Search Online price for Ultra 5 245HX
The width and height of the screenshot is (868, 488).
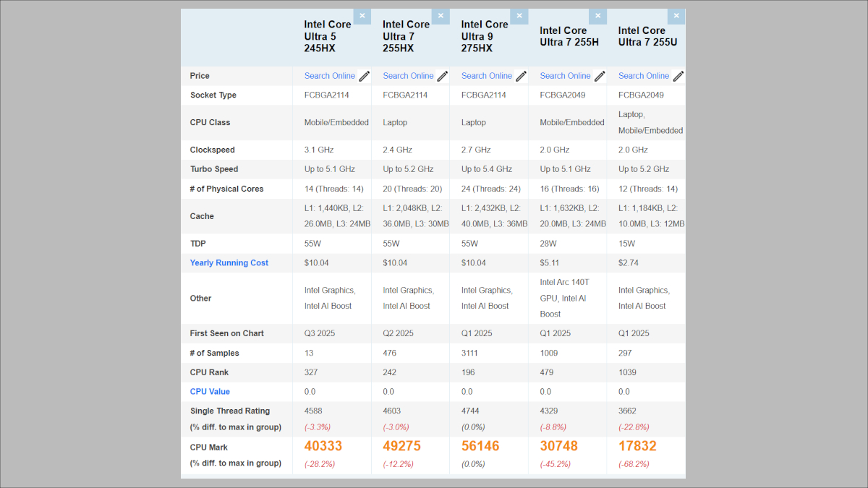(x=330, y=76)
